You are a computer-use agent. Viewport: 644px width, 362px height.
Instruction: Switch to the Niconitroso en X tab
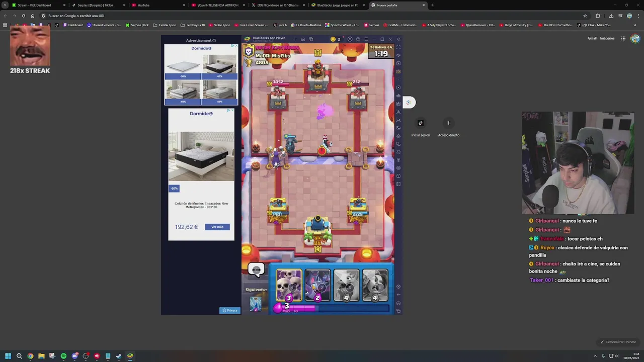pos(278,5)
